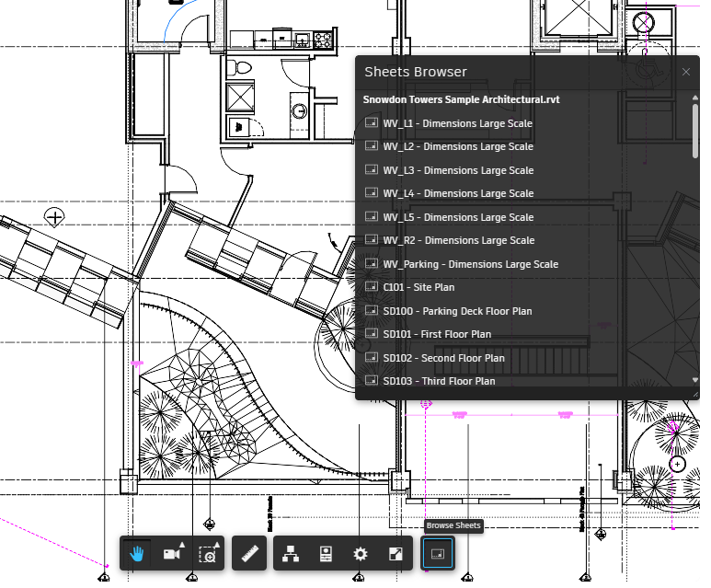Click the Sheets Browser scroll down arrow

click(x=694, y=379)
